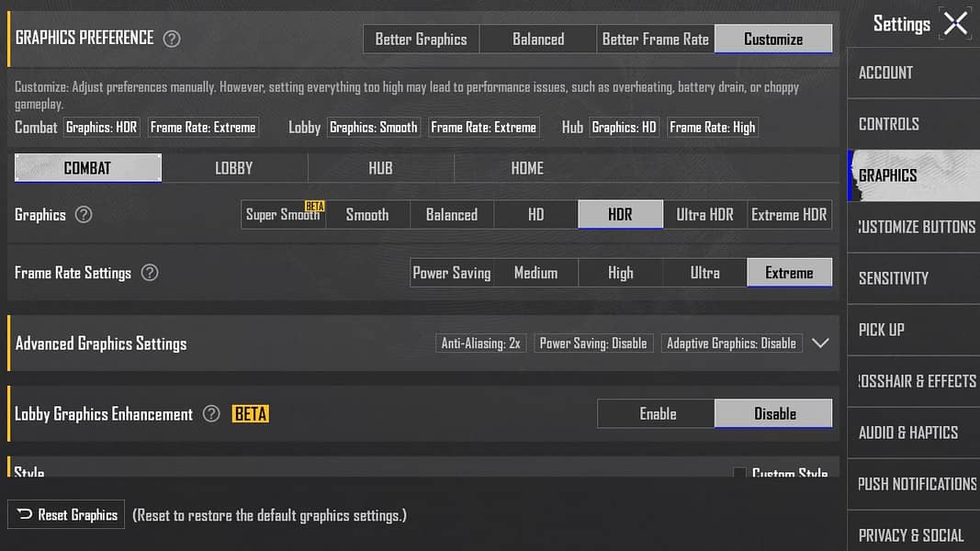Viewport: 980px width, 551px height.
Task: Open Frame Rate Settings help icon
Action: 150,273
